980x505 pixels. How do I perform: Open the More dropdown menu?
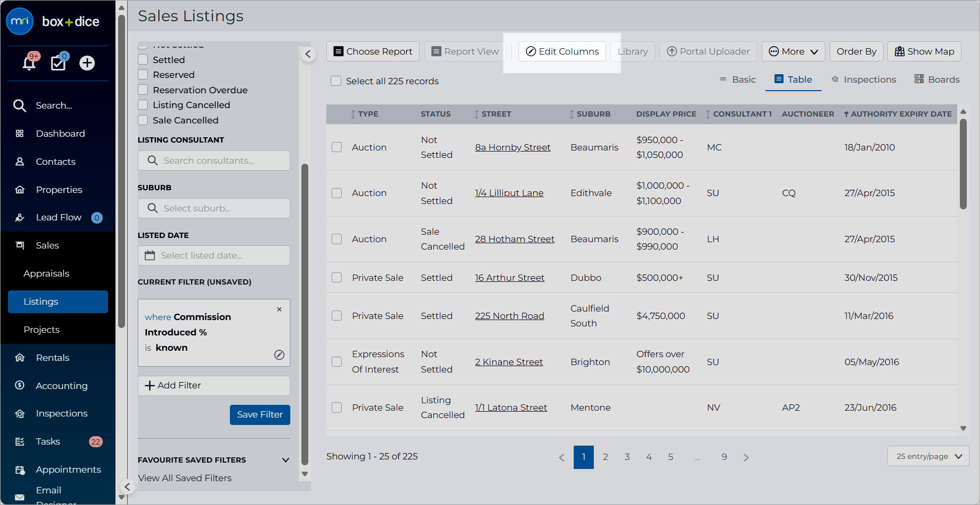pyautogui.click(x=794, y=51)
